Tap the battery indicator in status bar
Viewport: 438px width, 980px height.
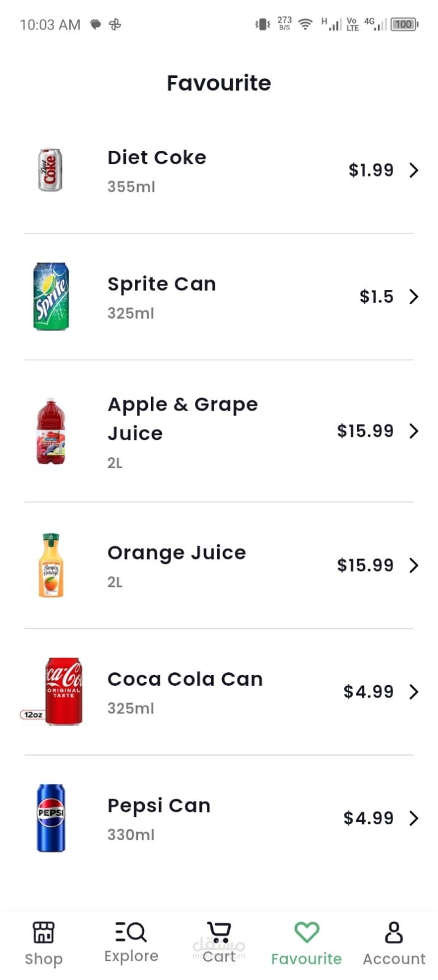[x=404, y=25]
